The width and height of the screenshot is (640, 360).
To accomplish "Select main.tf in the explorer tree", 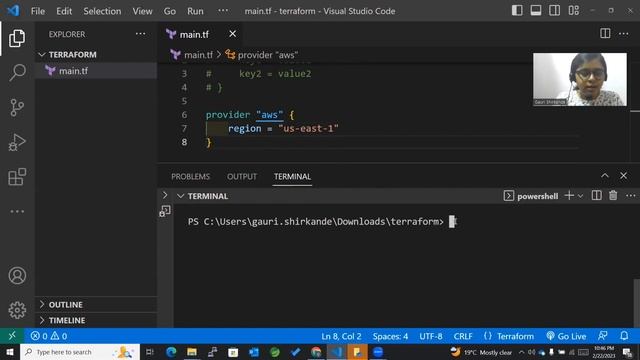I will click(x=96, y=71).
